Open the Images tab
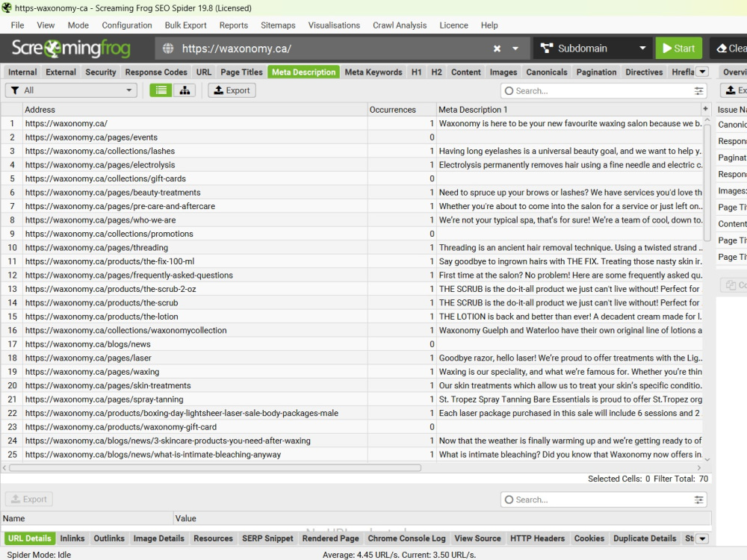The height and width of the screenshot is (560, 747). tap(503, 72)
